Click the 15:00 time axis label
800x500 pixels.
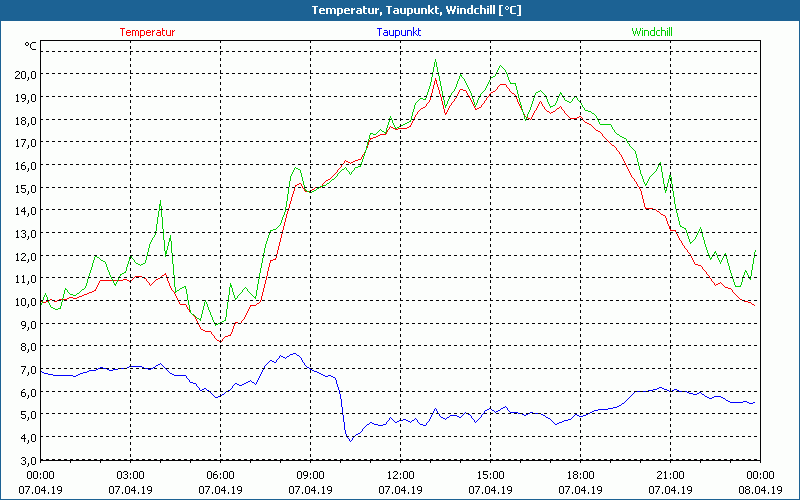[490, 476]
